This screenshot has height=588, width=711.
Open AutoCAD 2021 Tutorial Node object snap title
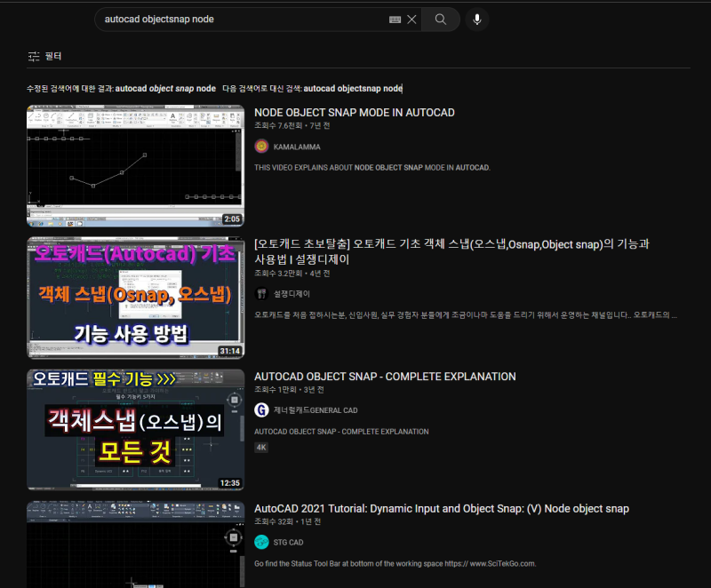tap(442, 508)
